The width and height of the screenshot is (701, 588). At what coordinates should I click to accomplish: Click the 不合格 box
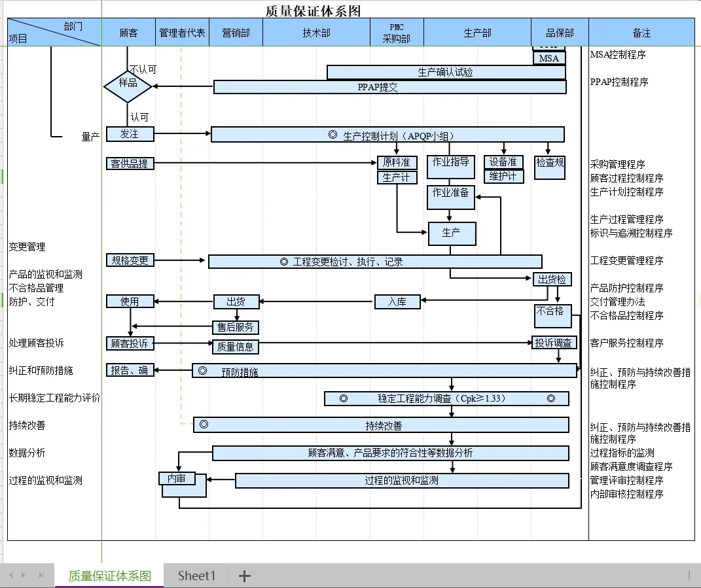[553, 316]
